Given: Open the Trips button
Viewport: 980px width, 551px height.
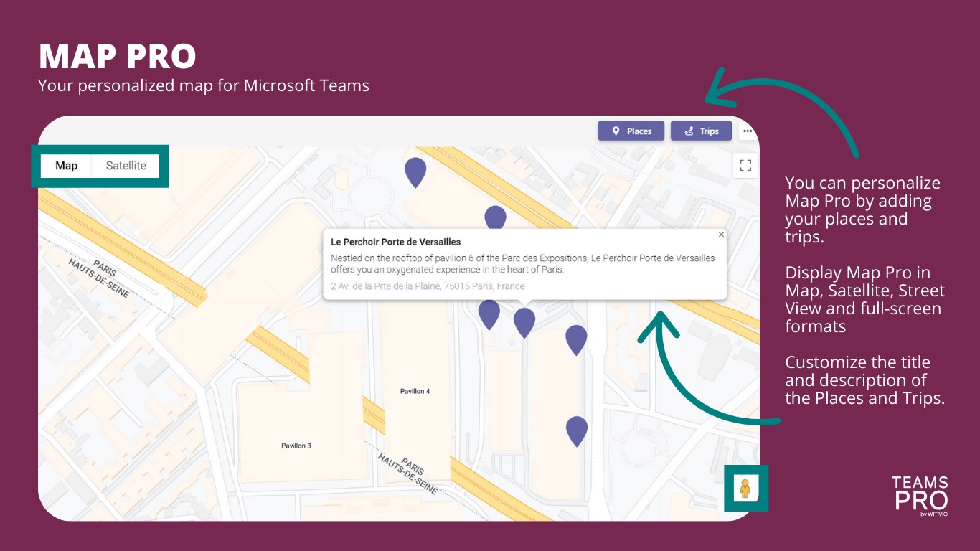Looking at the screenshot, I should [x=701, y=131].
